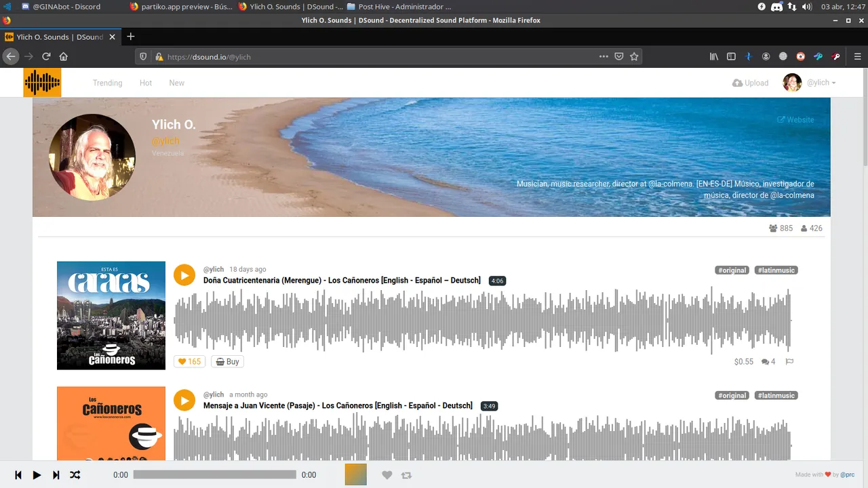Open the @prc link in the footer
Viewport: 868px width, 488px height.
848,475
